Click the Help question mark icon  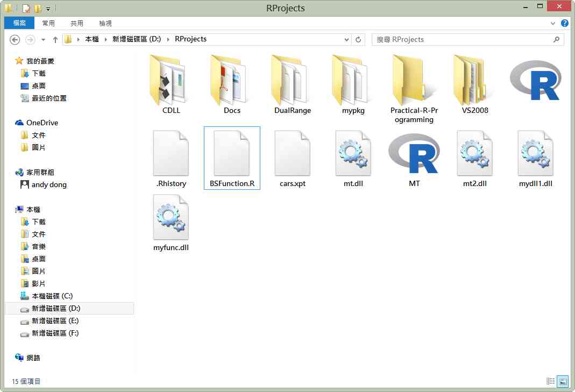[564, 23]
